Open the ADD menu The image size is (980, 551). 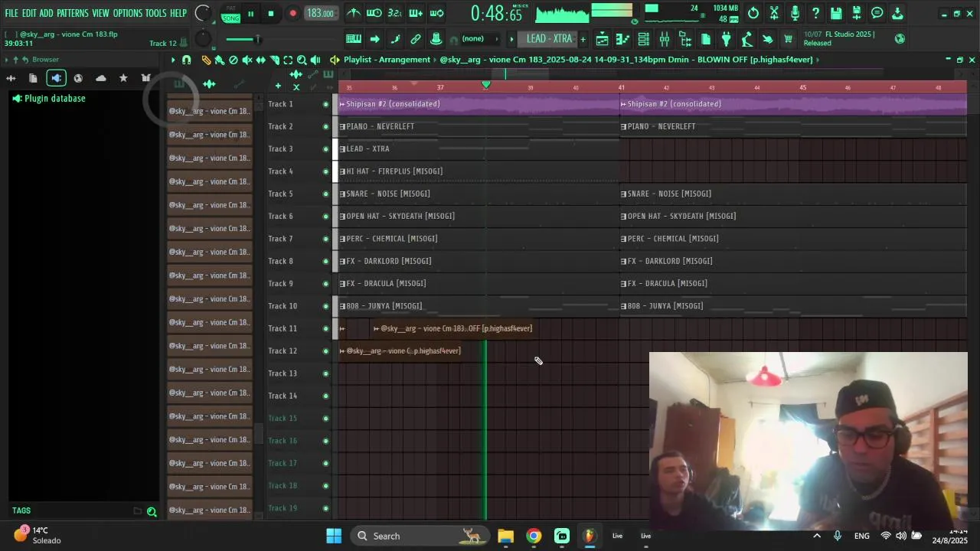point(47,14)
